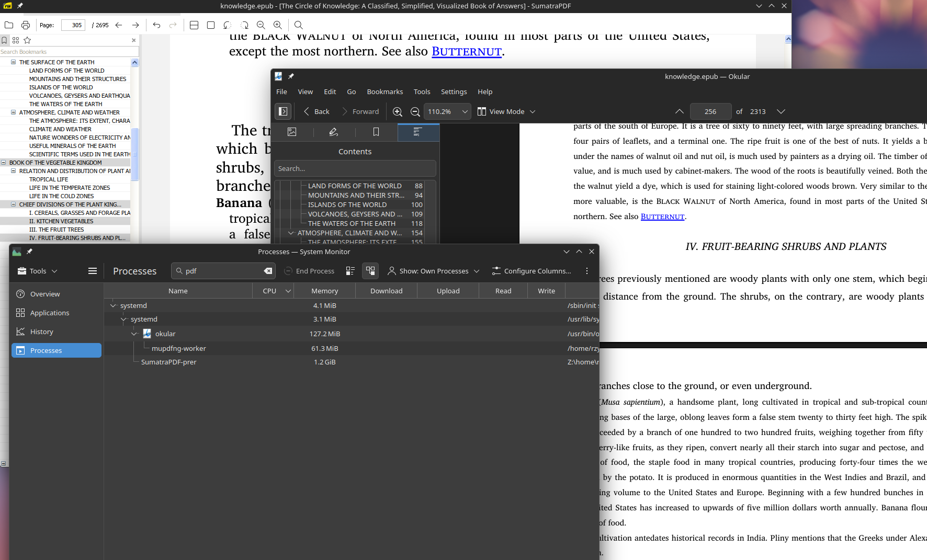927x560 pixels.
Task: Click SumatraPDF page number field
Action: pos(73,25)
